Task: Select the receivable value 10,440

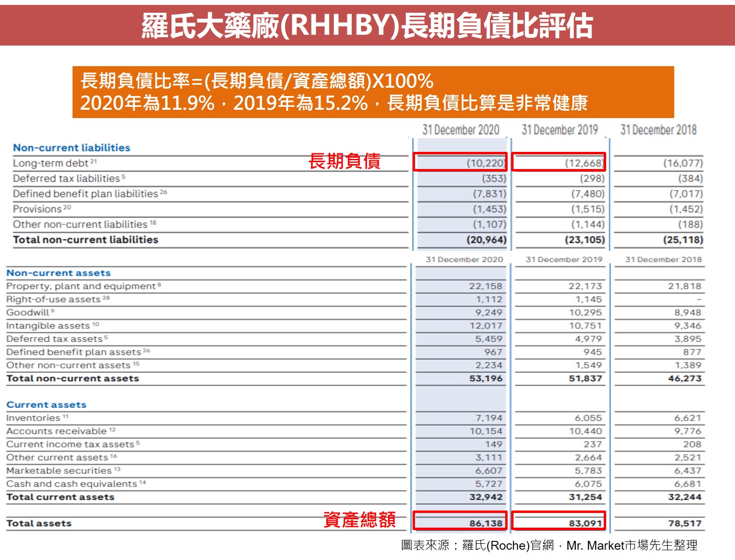Action: pos(585,431)
